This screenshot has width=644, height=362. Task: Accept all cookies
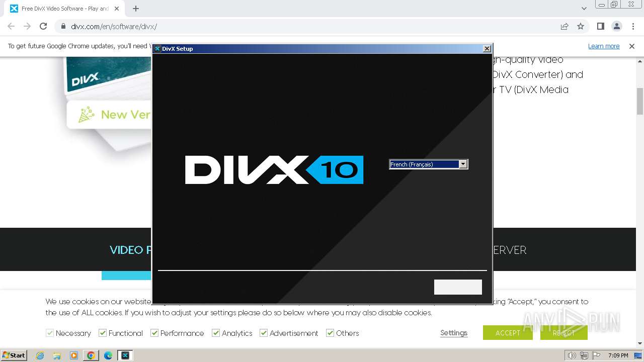pos(508,333)
